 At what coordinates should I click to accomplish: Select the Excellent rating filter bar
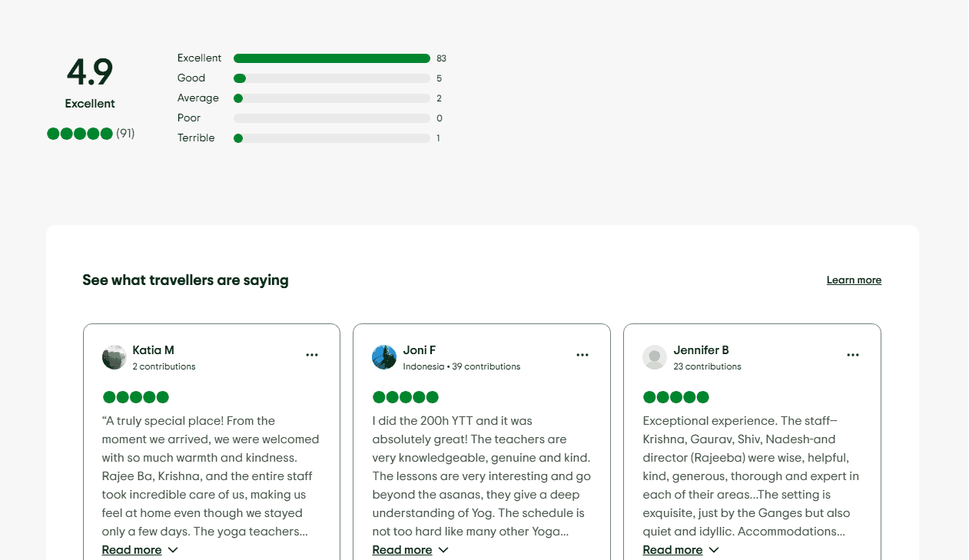pyautogui.click(x=331, y=58)
